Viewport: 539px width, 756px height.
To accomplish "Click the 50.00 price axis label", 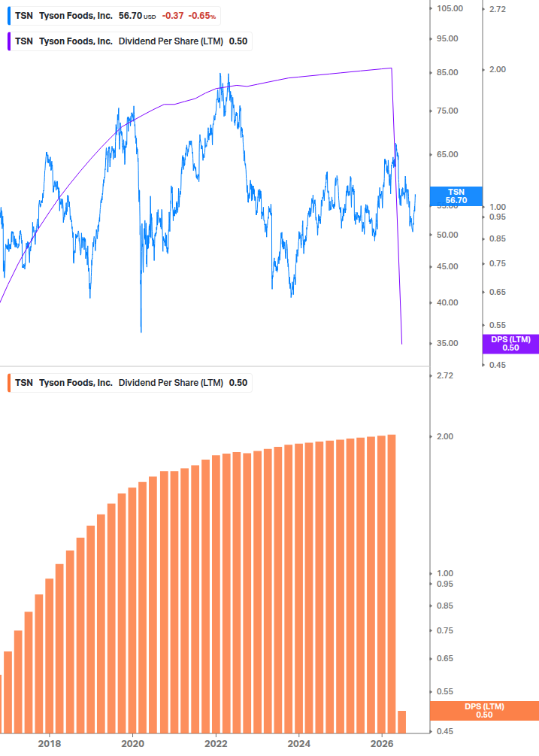I will point(447,235).
